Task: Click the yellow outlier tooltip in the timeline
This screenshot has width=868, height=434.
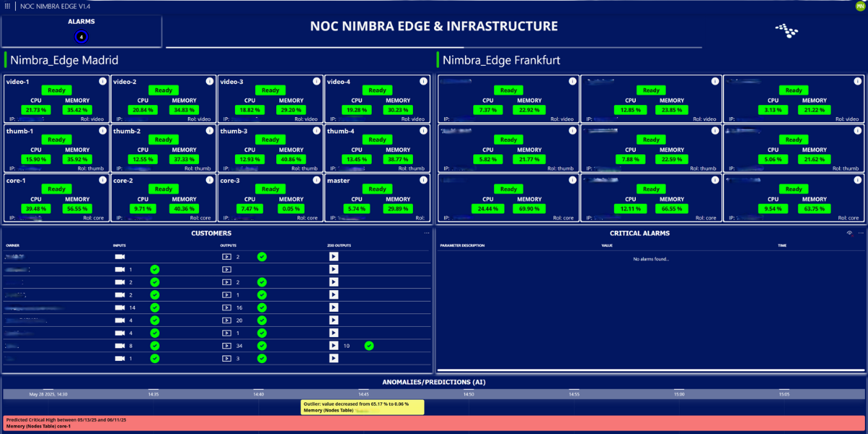Action: pyautogui.click(x=362, y=407)
